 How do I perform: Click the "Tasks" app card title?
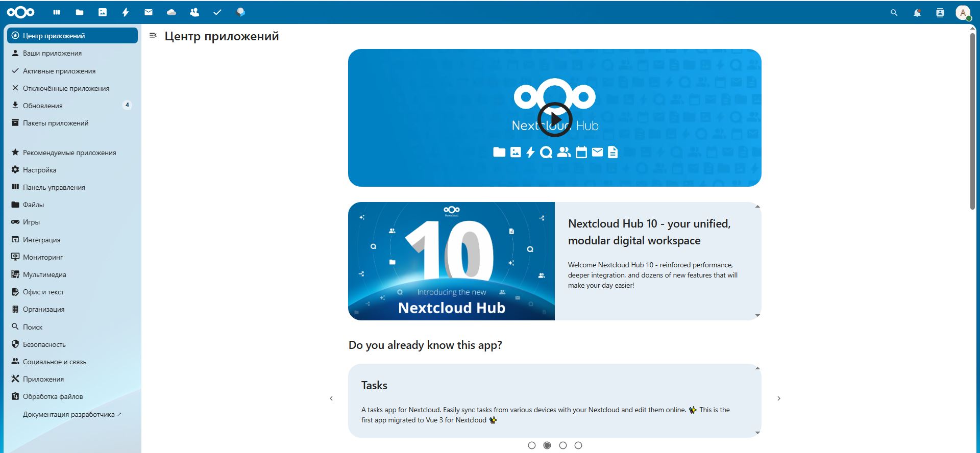(374, 385)
